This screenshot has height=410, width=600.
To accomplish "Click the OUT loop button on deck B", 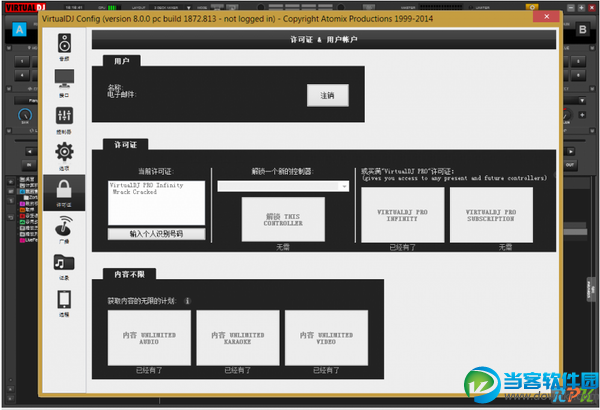I will [x=570, y=165].
